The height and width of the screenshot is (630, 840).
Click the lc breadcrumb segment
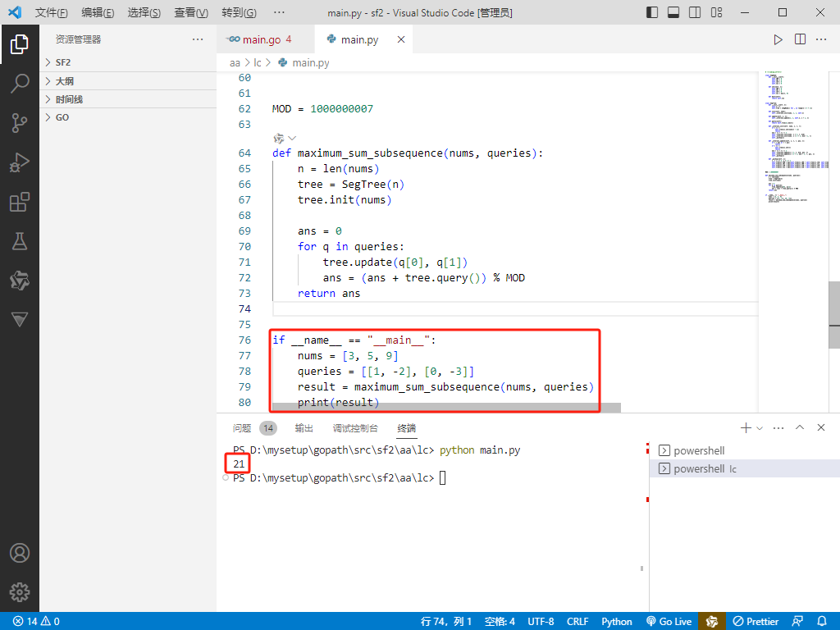[257, 62]
